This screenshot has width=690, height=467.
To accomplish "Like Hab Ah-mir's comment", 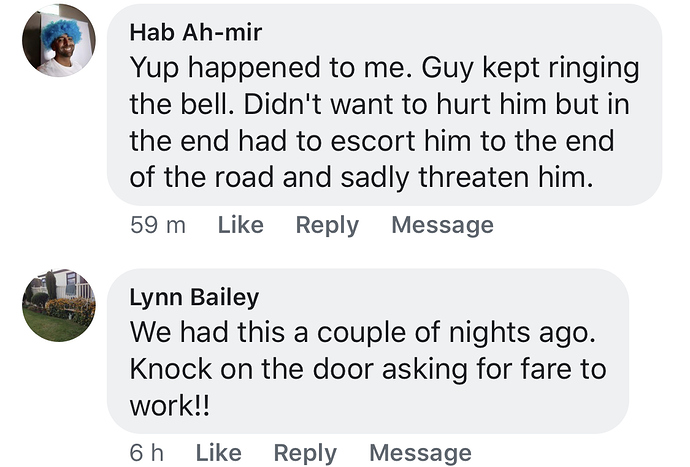I will 240,225.
